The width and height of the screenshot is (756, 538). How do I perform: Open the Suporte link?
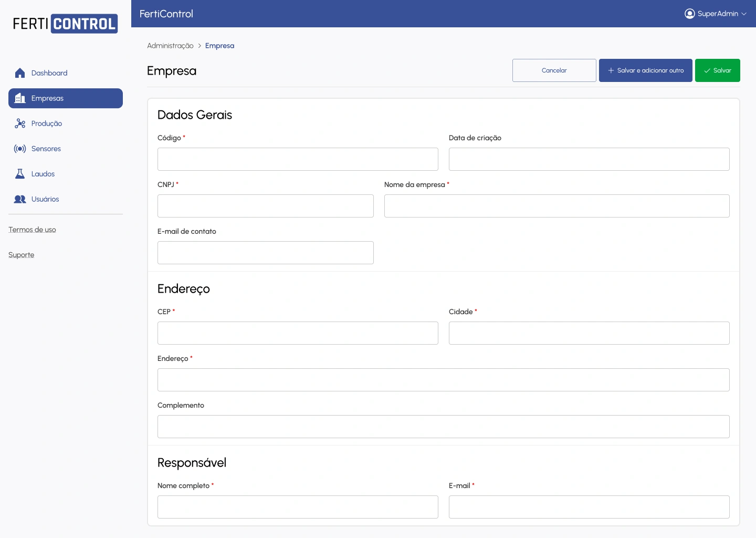point(21,255)
